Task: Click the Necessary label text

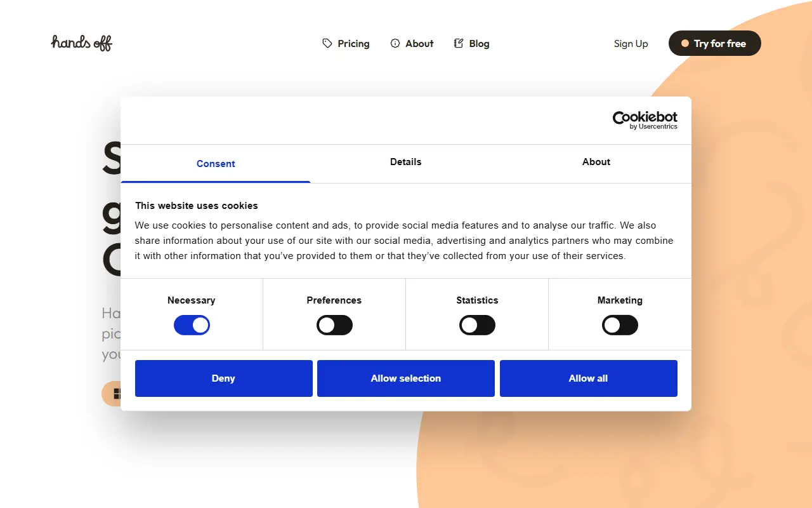Action: click(192, 300)
